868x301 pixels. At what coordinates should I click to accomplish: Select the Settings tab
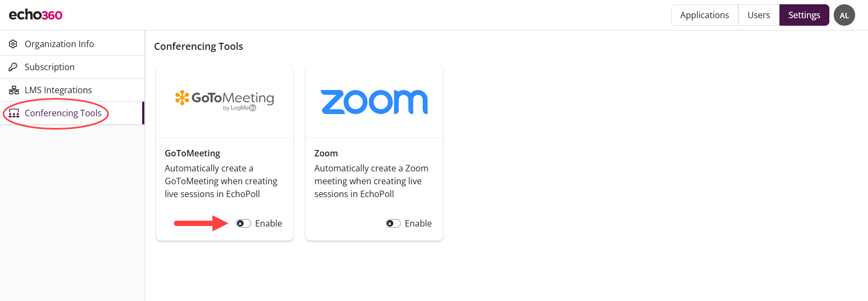[804, 15]
